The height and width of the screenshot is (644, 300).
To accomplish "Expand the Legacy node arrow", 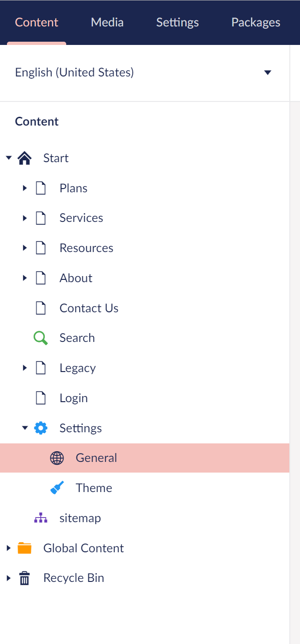I will pyautogui.click(x=25, y=368).
